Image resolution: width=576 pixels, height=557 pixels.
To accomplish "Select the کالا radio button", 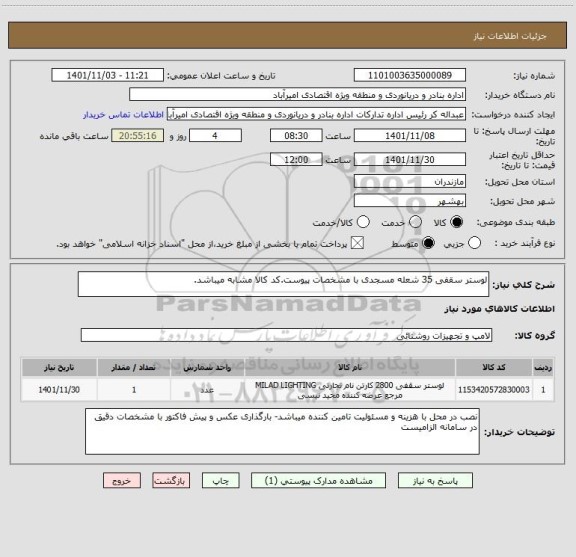I will tap(457, 222).
